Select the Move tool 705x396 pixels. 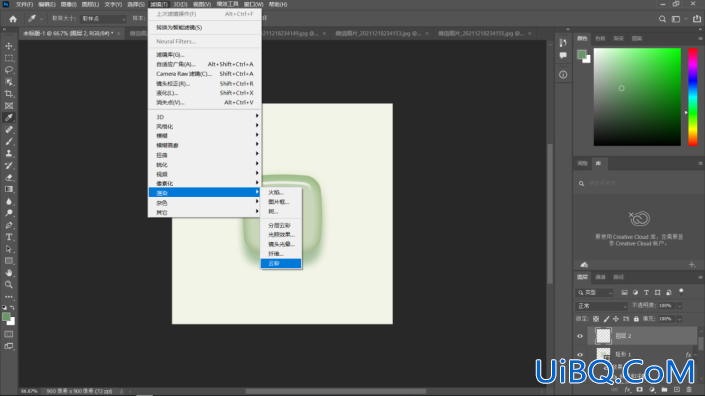click(9, 46)
